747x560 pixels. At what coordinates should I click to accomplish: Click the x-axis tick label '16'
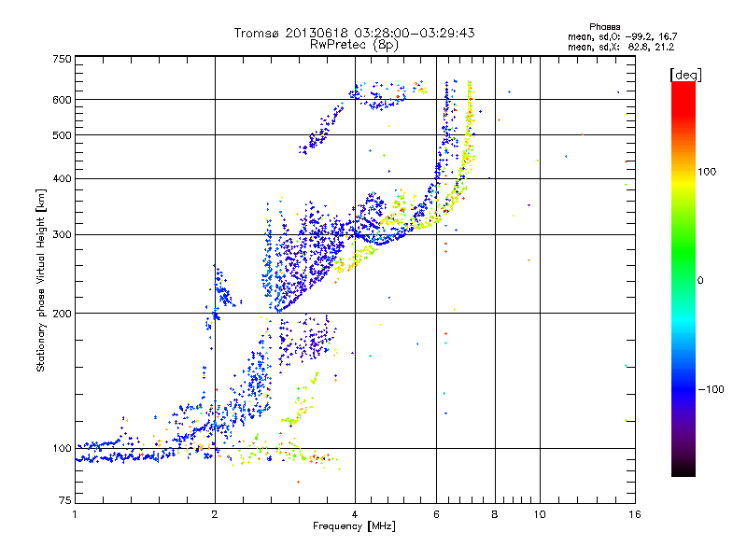click(635, 514)
